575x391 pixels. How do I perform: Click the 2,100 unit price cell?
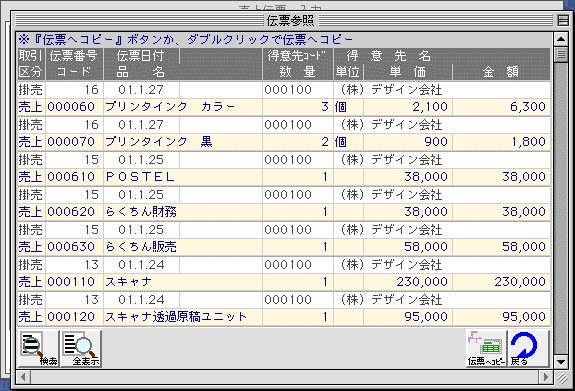click(408, 107)
